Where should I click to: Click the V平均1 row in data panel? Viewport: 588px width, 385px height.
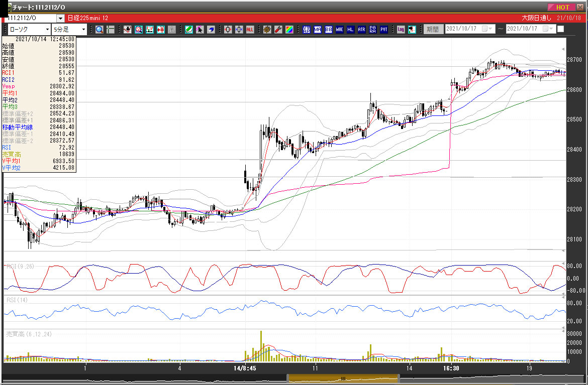tap(38, 161)
